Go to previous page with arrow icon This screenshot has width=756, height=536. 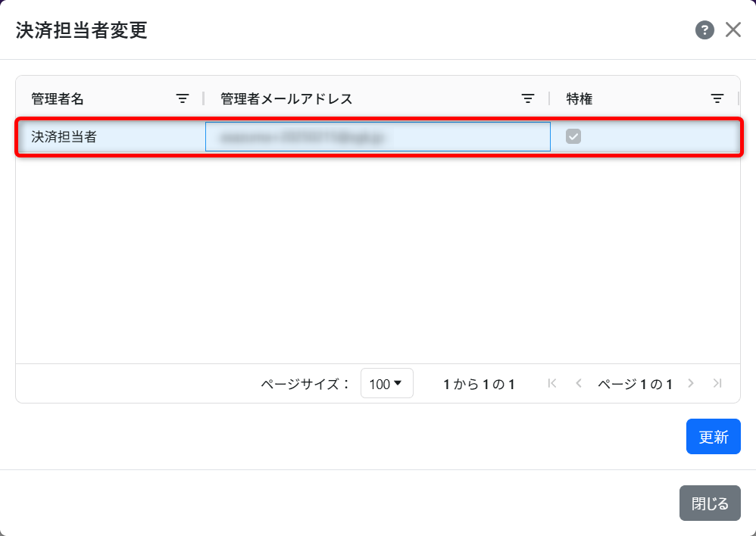[x=579, y=384]
